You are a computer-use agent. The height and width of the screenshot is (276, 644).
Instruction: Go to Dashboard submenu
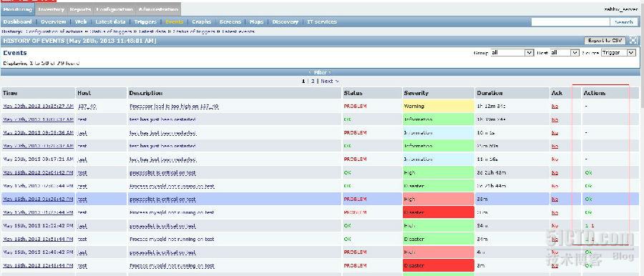[x=18, y=21]
